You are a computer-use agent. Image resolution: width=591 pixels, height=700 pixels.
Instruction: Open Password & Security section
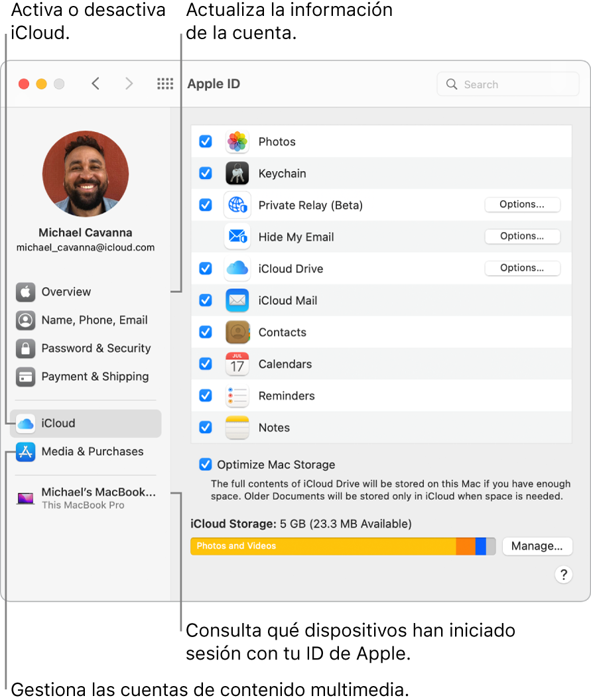pyautogui.click(x=86, y=348)
